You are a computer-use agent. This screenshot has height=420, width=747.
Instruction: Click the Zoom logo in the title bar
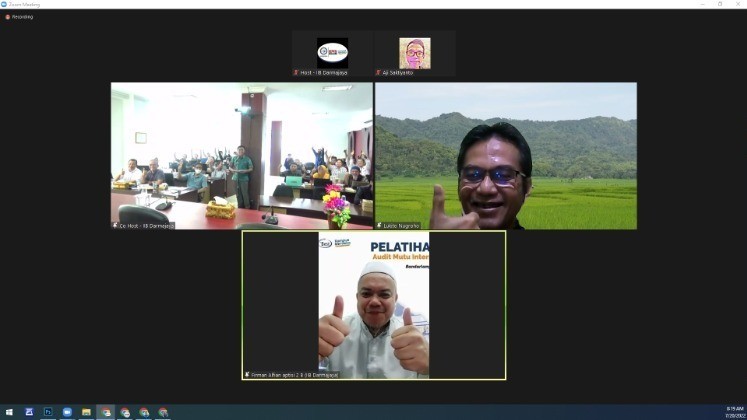click(4, 4)
